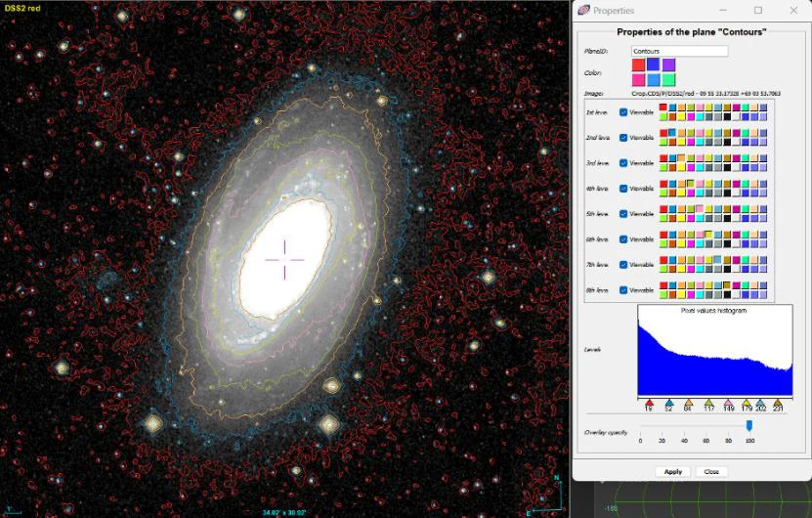The image size is (812, 518).
Task: Set 5th level color to white swatch
Action: pos(737,218)
